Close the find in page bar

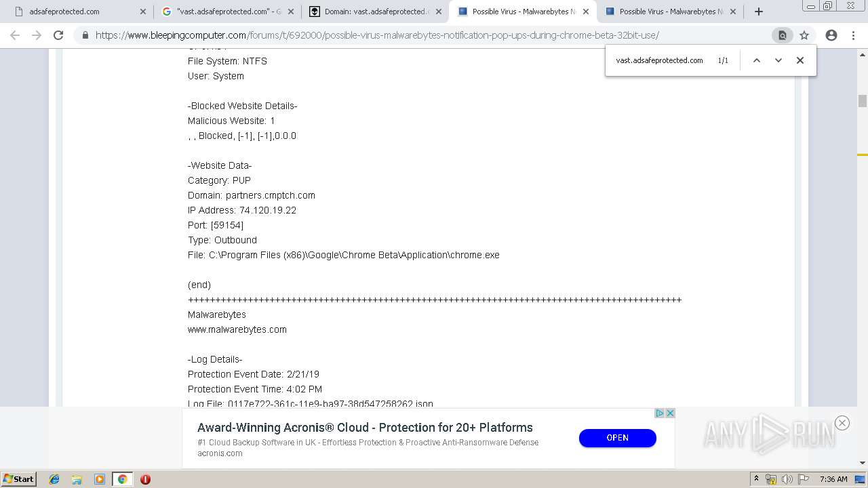800,60
